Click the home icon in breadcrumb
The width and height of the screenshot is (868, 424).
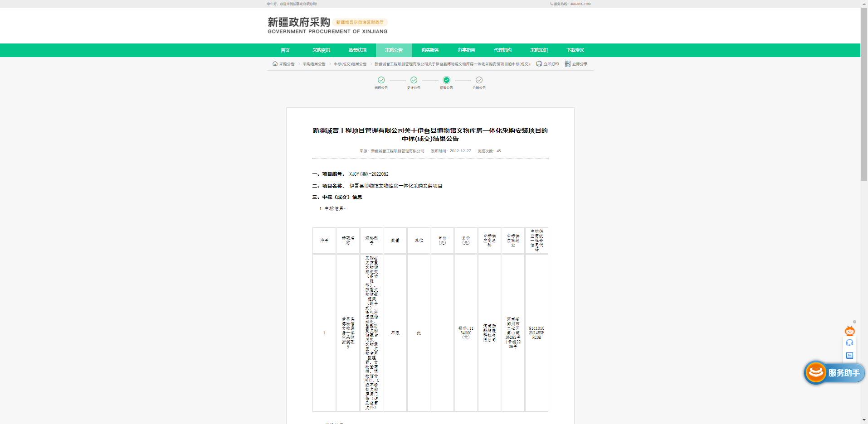(275, 64)
